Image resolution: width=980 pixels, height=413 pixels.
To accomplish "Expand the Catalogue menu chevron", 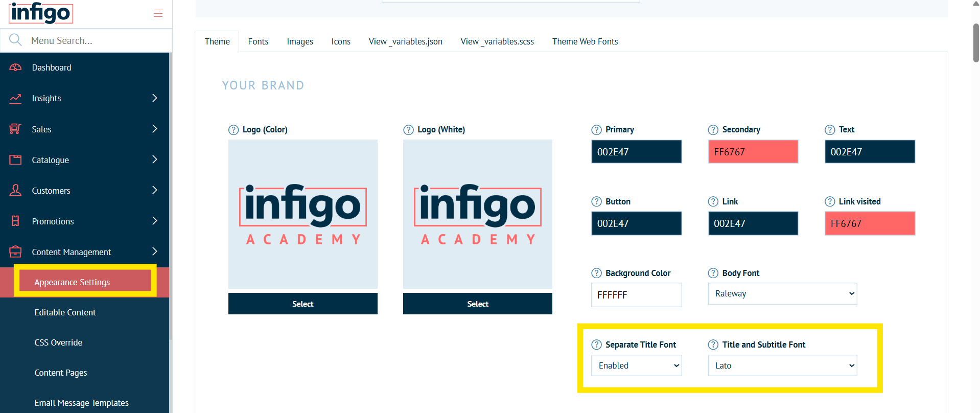I will pos(155,159).
